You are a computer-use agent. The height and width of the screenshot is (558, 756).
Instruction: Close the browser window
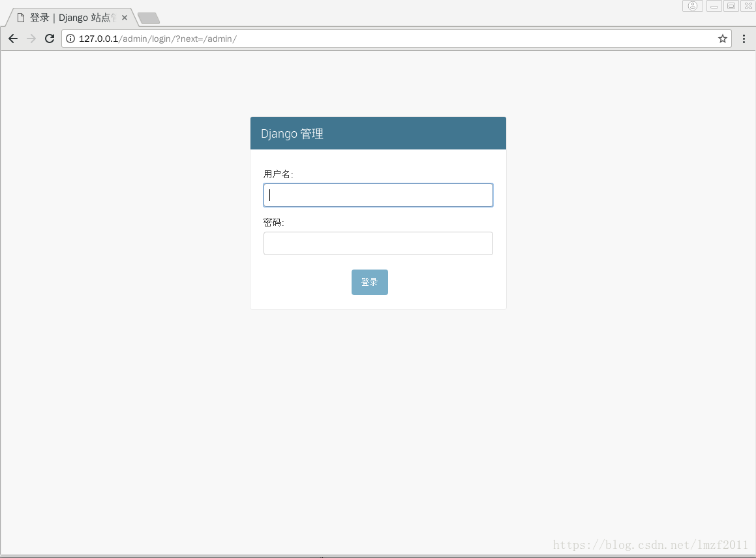point(748,6)
